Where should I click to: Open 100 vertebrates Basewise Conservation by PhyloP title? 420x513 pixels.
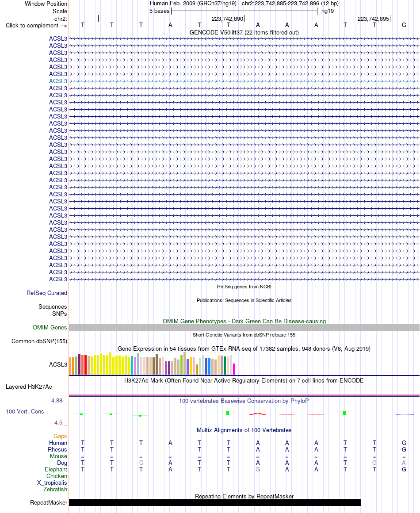coord(244,401)
